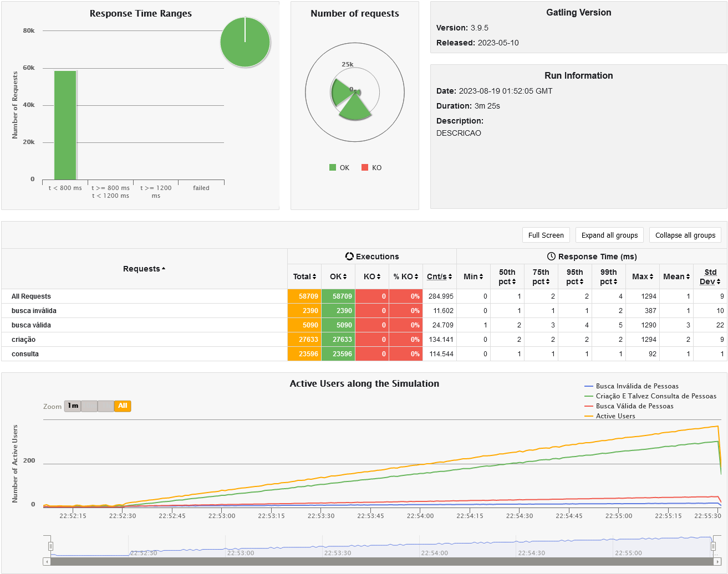Sort Requests column by name
Screen dimensions: 728x574
(144, 269)
